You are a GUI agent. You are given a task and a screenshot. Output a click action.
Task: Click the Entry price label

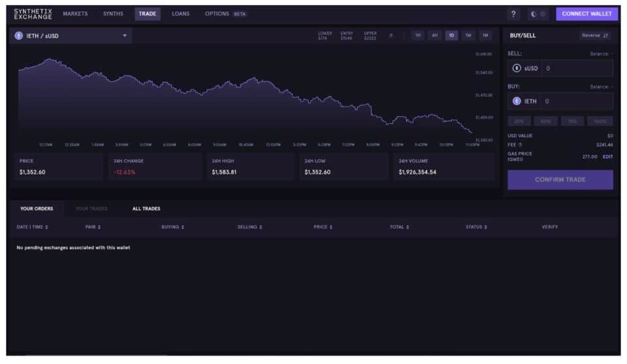click(347, 36)
